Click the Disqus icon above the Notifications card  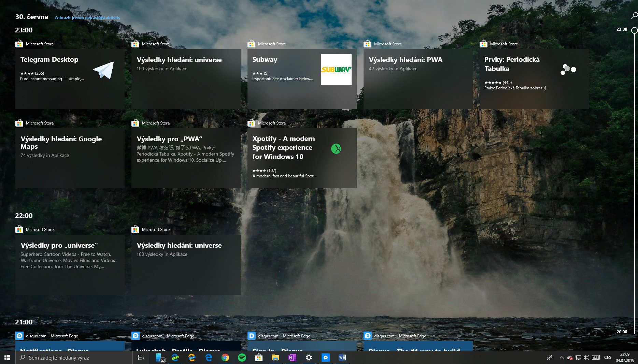(x=19, y=336)
